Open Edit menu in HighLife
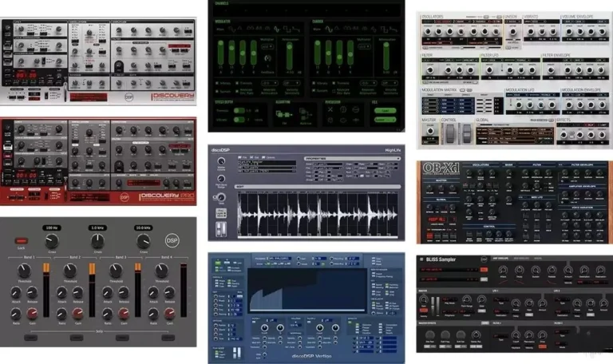 click(255, 157)
